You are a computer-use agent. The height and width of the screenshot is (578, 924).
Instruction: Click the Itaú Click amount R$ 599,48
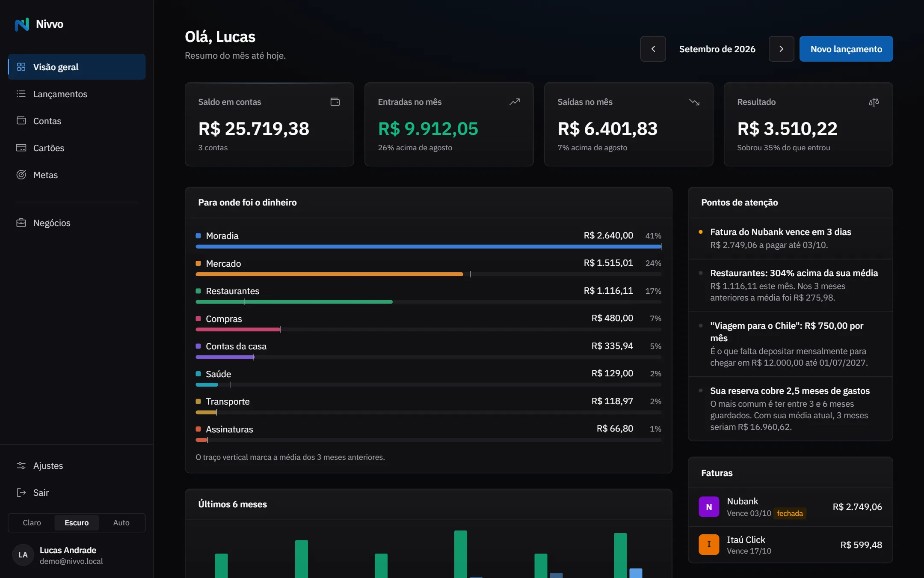tap(861, 545)
